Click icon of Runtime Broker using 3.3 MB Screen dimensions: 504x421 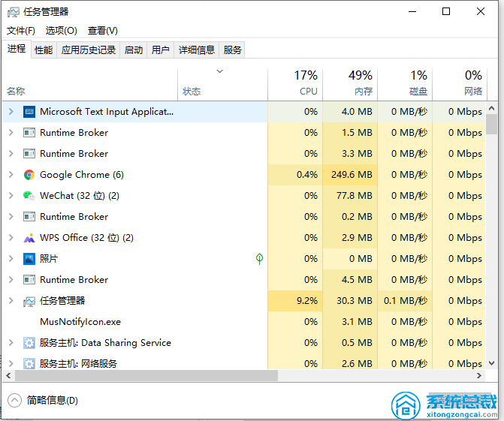(x=29, y=154)
